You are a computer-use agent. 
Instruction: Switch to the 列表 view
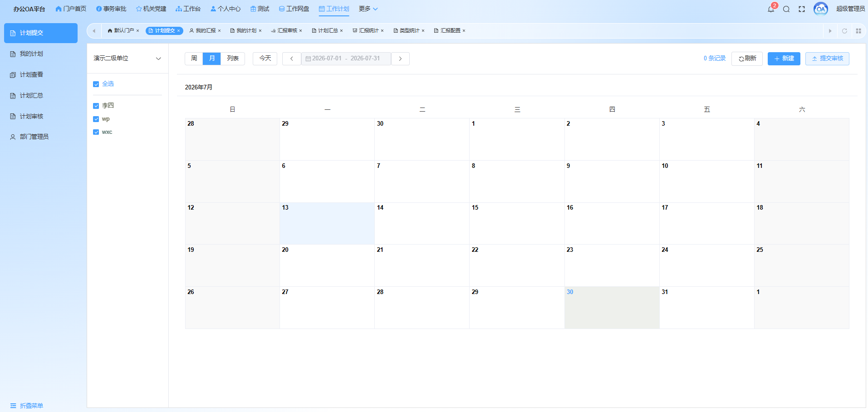pyautogui.click(x=233, y=59)
